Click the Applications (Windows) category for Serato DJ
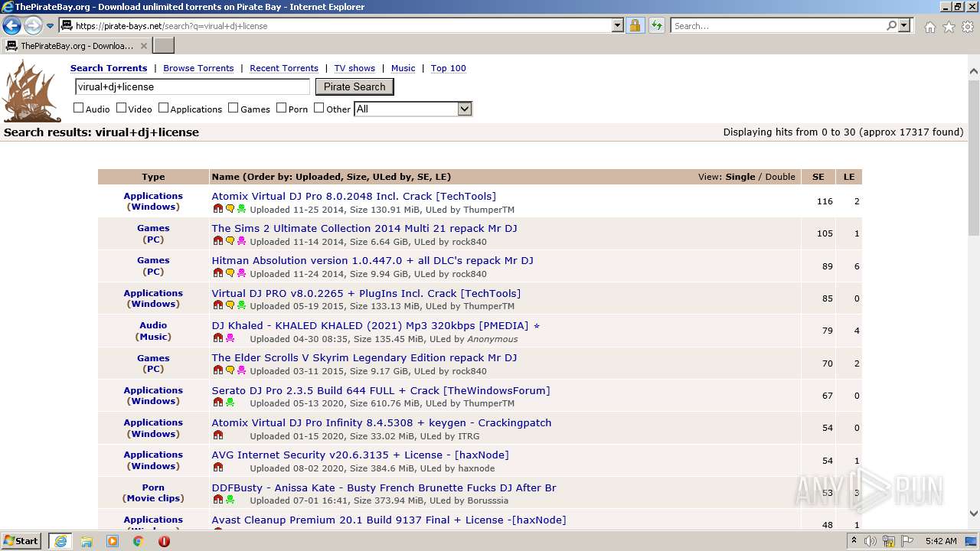Screen dimensions: 980x551 click(153, 396)
